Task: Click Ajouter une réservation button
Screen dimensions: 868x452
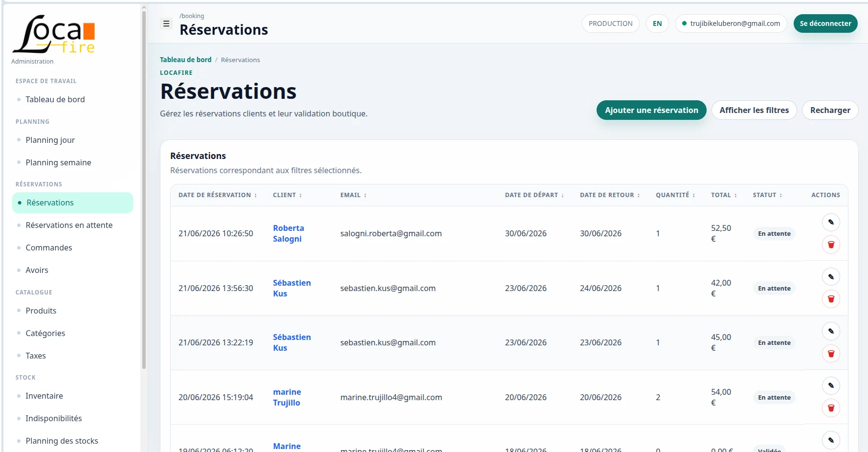Action: (651, 110)
